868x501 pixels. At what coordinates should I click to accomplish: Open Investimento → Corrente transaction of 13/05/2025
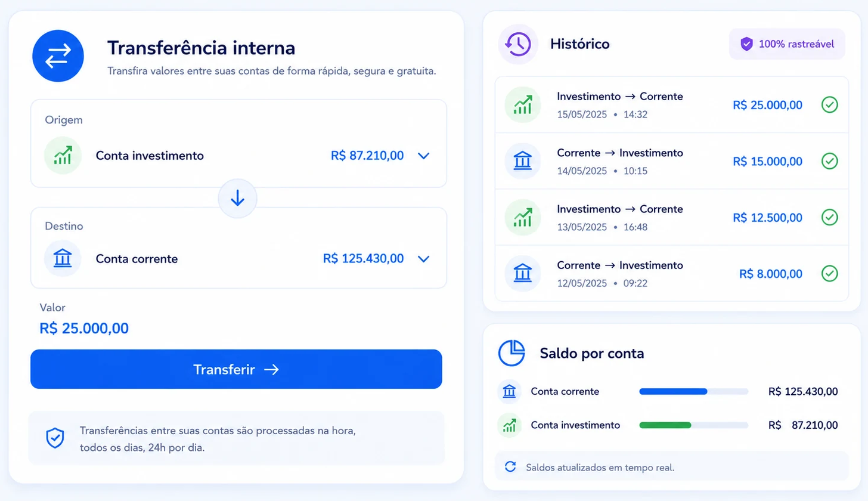(x=672, y=217)
